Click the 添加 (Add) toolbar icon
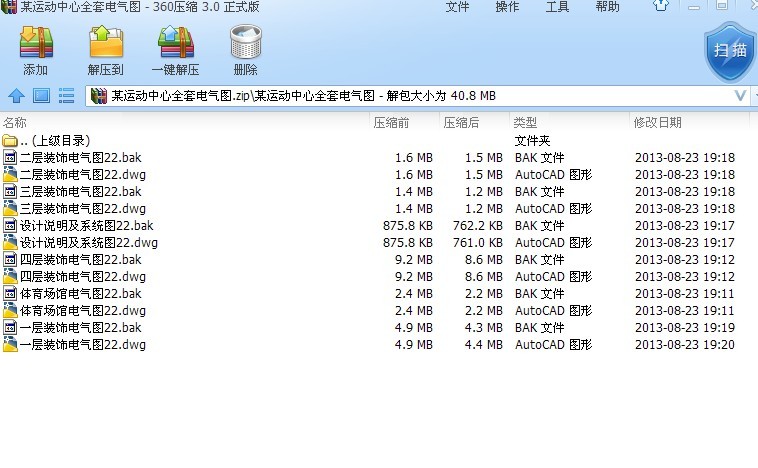The width and height of the screenshot is (758, 468). (x=36, y=43)
